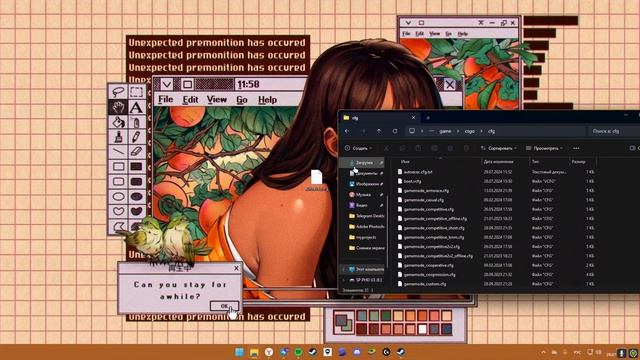Click the up-one-level arrow in Explorer
The height and width of the screenshot is (360, 640).
point(379,131)
